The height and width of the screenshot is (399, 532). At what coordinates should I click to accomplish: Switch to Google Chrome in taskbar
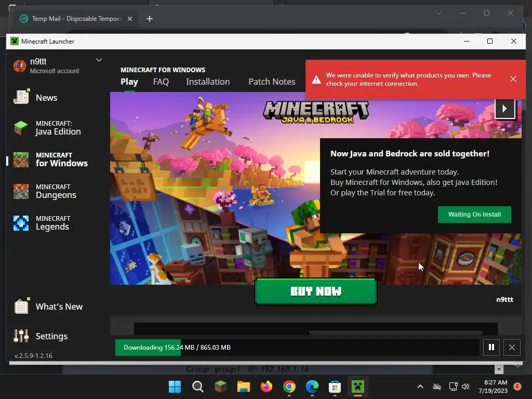tap(289, 387)
